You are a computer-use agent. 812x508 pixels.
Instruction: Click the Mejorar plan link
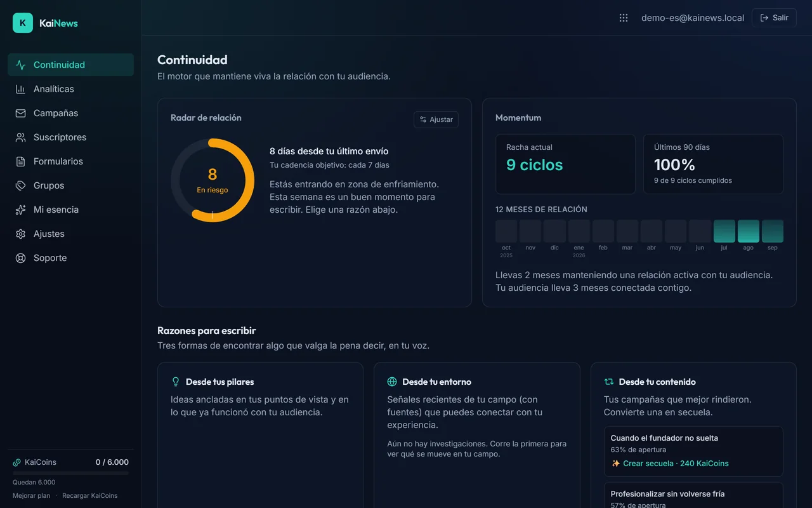pos(31,495)
